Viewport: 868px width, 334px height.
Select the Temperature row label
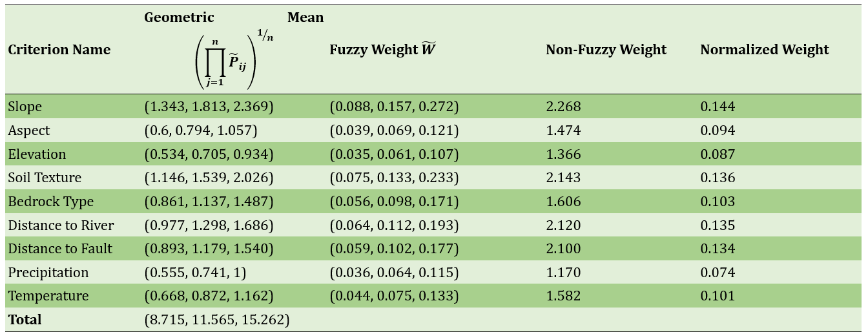click(x=48, y=296)
